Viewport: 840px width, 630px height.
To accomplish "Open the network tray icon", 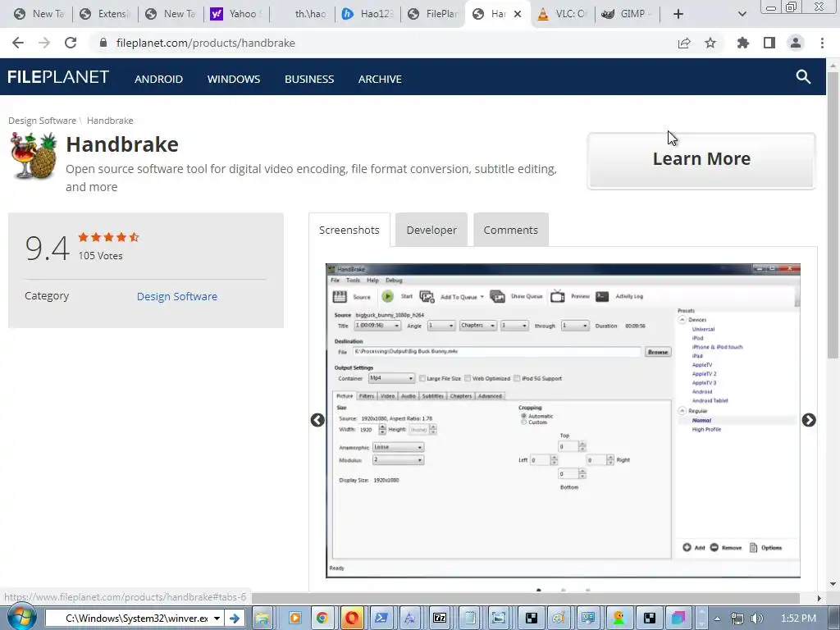I will pos(737,619).
